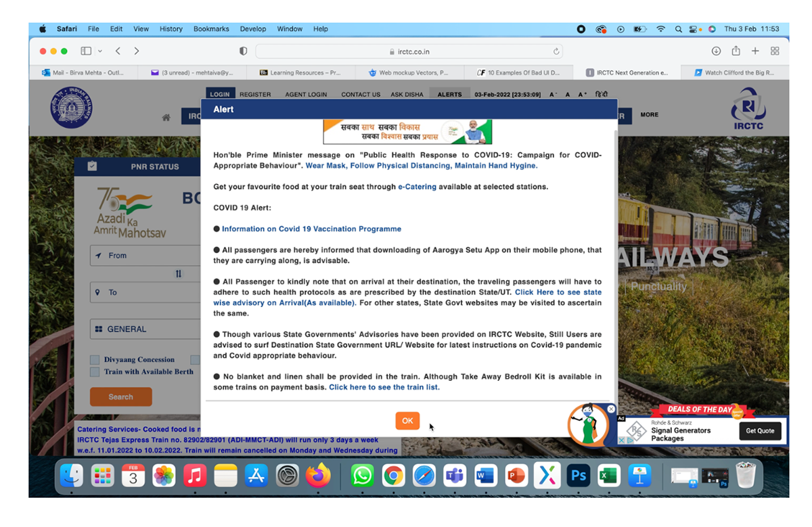Switch to 10 Examples Of Bad UI tab
The image size is (812, 527).
[518, 72]
